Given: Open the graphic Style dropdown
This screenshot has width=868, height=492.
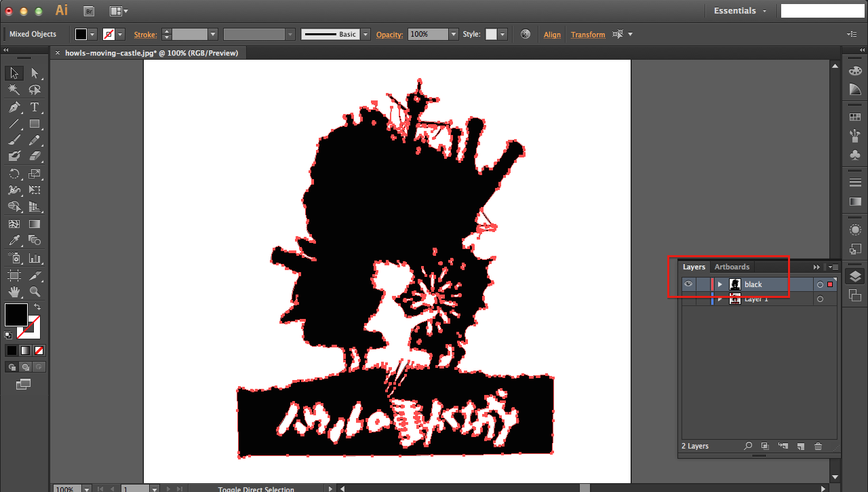Looking at the screenshot, I should tap(502, 34).
